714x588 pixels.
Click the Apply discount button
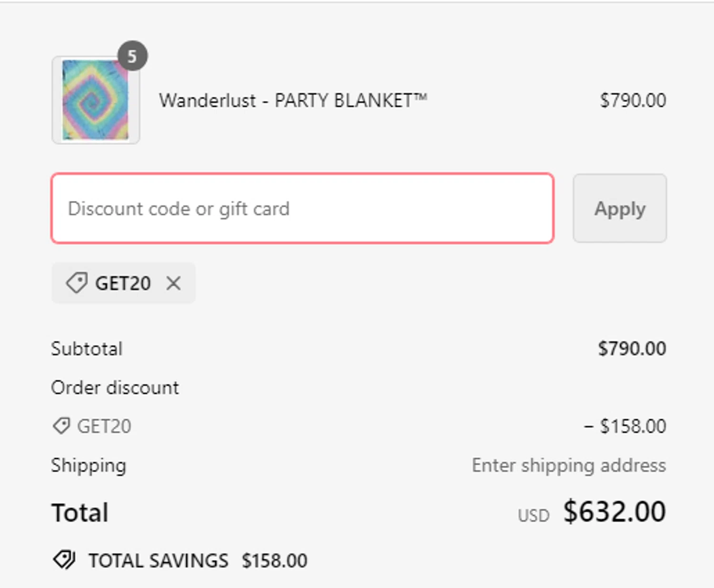click(x=619, y=209)
